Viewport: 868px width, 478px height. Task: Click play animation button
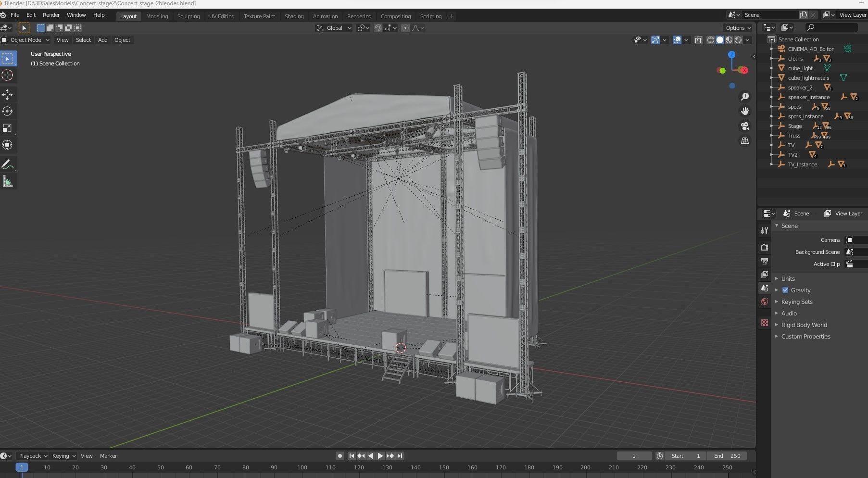(380, 456)
